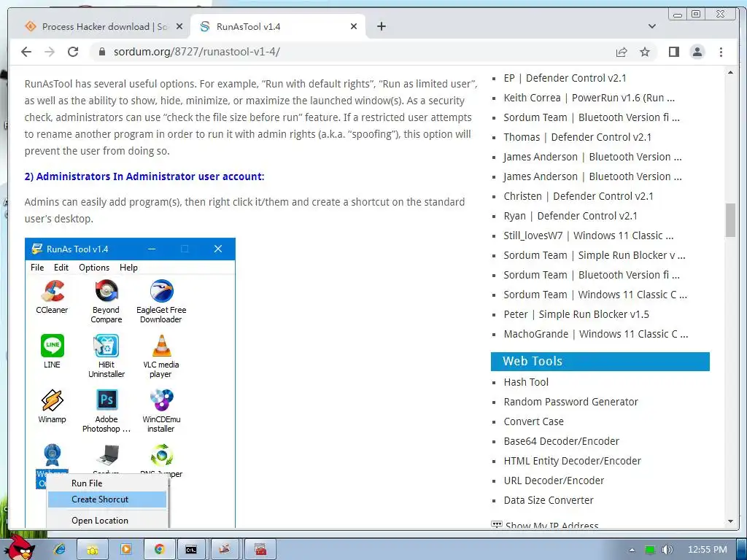This screenshot has height=560, width=747.
Task: Click the browser forward arrow
Action: (x=50, y=52)
